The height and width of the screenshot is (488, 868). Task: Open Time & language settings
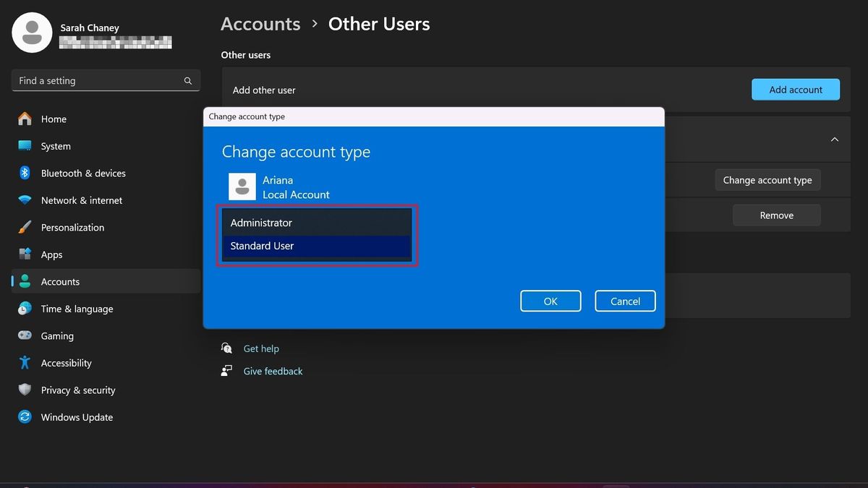[x=77, y=309]
